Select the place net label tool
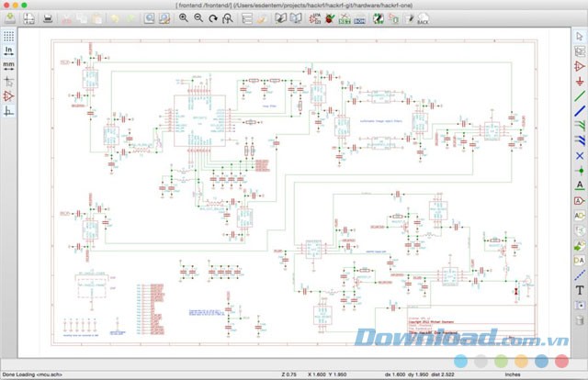Image resolution: width=588 pixels, height=380 pixels. (580, 184)
